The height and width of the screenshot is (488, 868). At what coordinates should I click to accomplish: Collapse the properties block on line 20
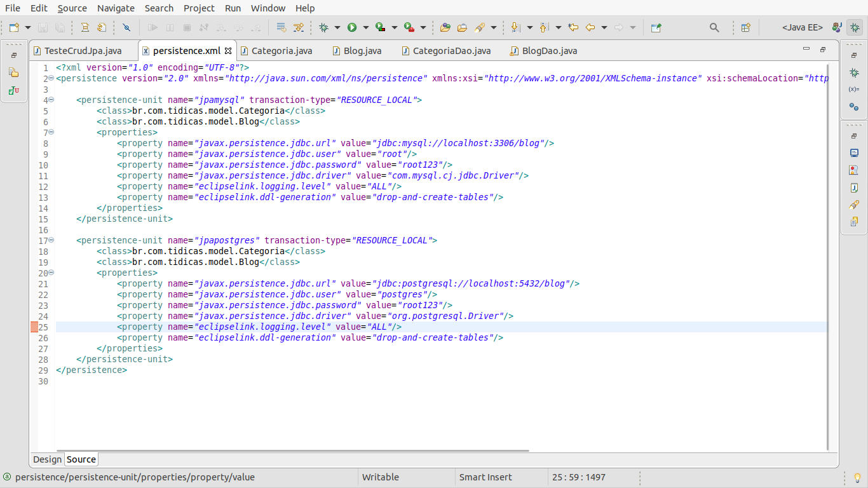click(x=51, y=273)
